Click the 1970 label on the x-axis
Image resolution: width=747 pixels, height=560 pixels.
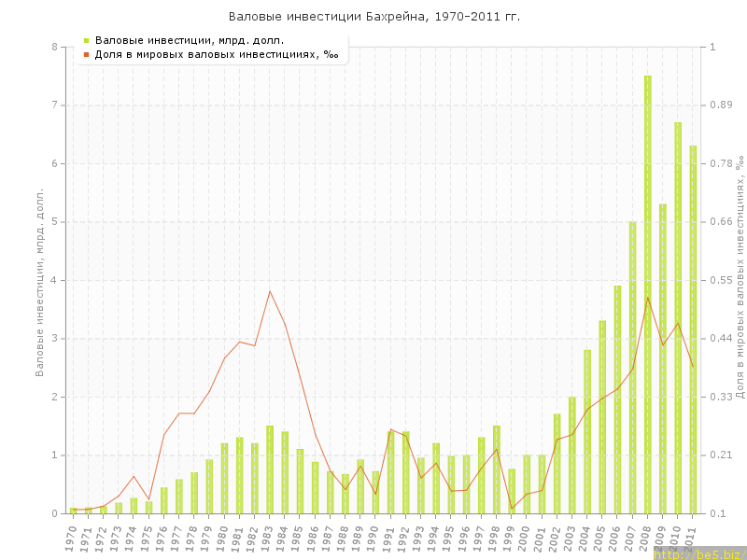(71, 538)
